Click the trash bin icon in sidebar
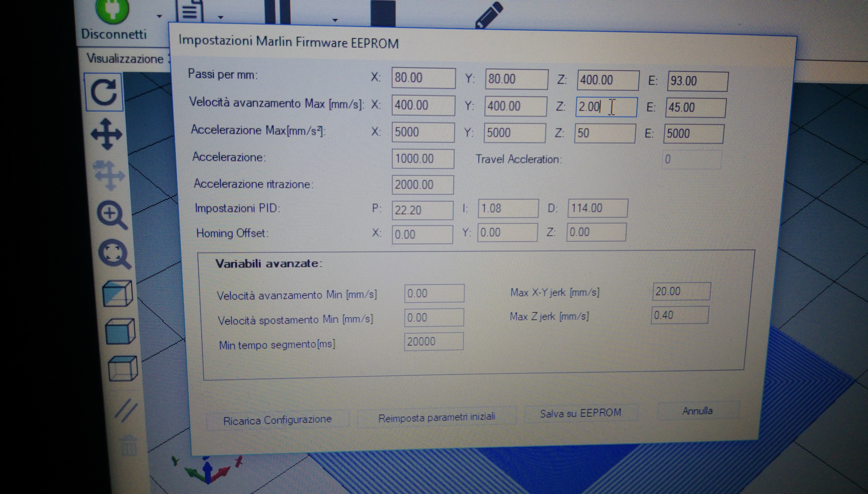Image resolution: width=868 pixels, height=494 pixels. (x=129, y=445)
